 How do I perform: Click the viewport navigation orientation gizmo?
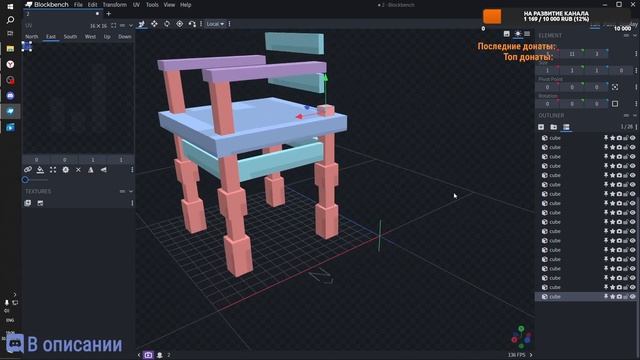click(x=521, y=337)
